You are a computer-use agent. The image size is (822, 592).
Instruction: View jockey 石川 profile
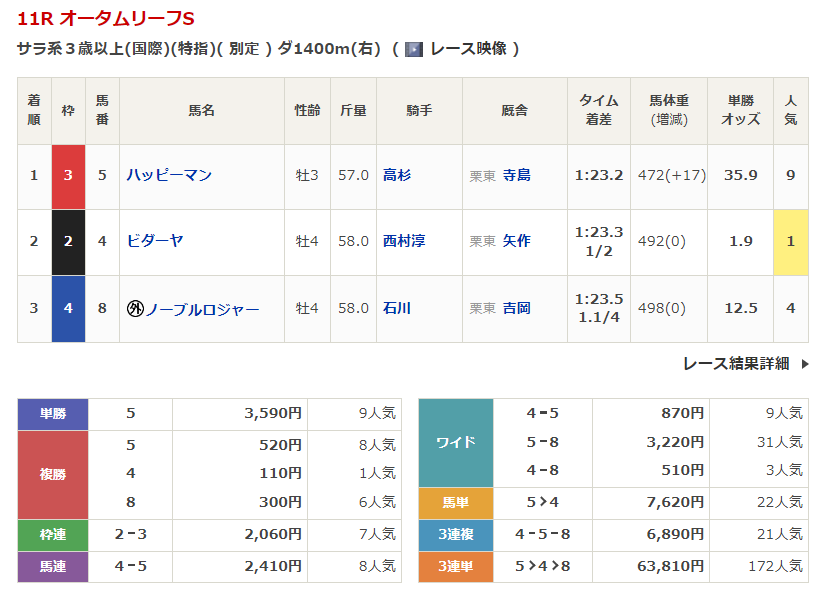point(397,309)
